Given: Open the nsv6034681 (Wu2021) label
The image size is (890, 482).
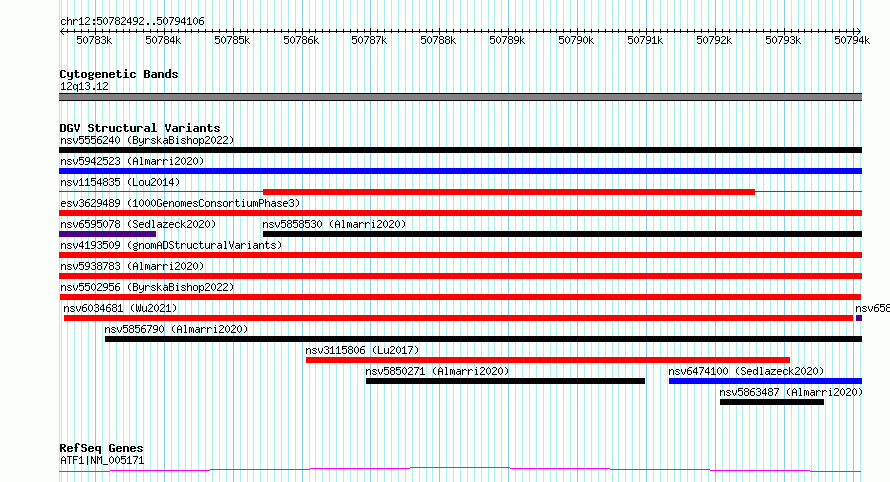Looking at the screenshot, I should (x=120, y=308).
